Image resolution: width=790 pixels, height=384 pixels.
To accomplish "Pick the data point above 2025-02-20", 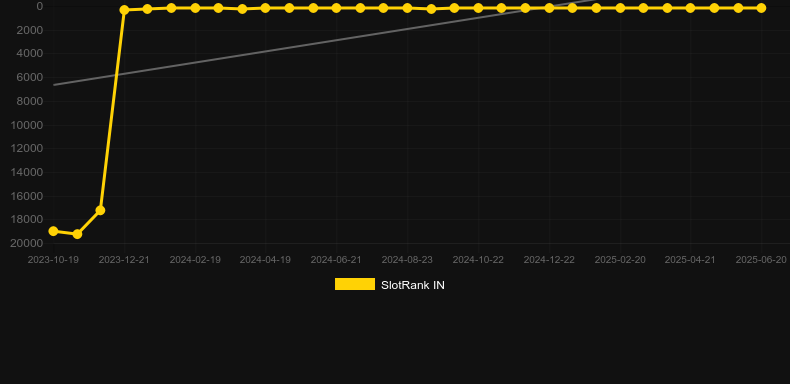I will 620,8.
